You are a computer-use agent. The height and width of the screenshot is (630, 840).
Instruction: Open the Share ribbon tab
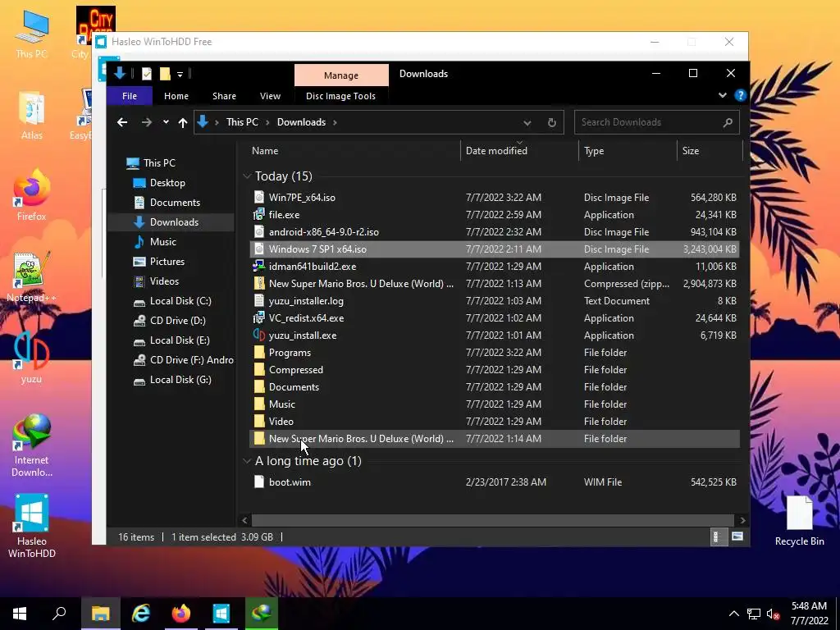click(x=224, y=96)
